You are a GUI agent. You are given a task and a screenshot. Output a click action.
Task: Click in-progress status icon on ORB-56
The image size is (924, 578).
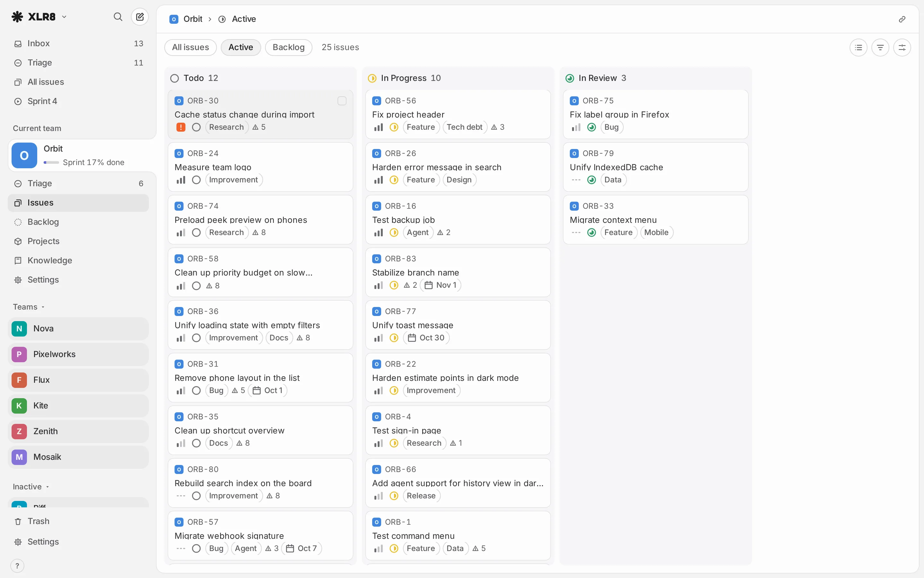point(394,127)
